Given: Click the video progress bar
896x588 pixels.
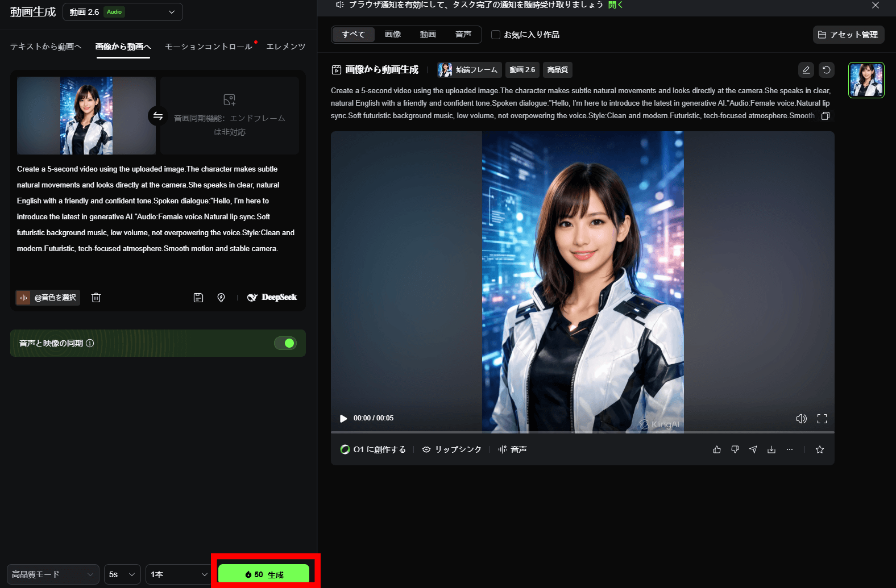Looking at the screenshot, I should pyautogui.click(x=583, y=432).
